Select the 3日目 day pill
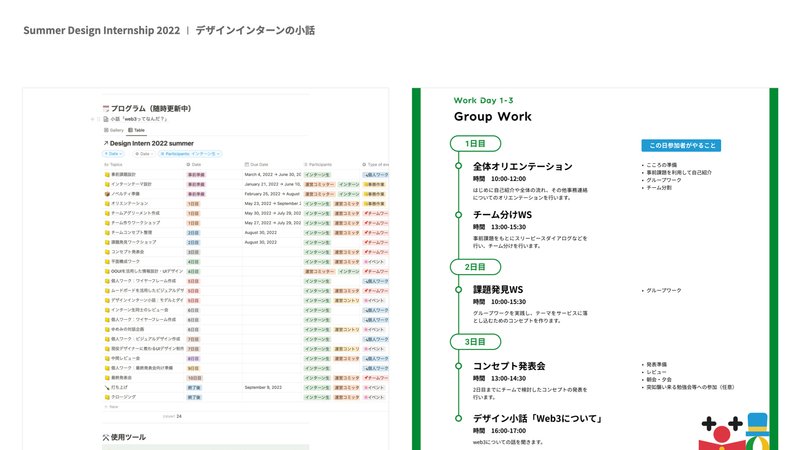 (476, 342)
